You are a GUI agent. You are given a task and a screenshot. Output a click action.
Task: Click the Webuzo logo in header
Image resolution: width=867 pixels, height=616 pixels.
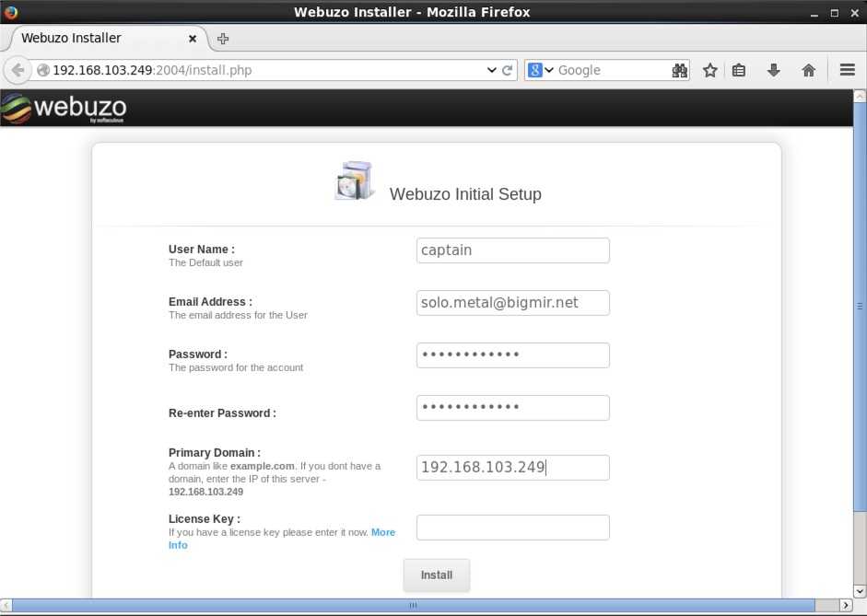coord(64,108)
